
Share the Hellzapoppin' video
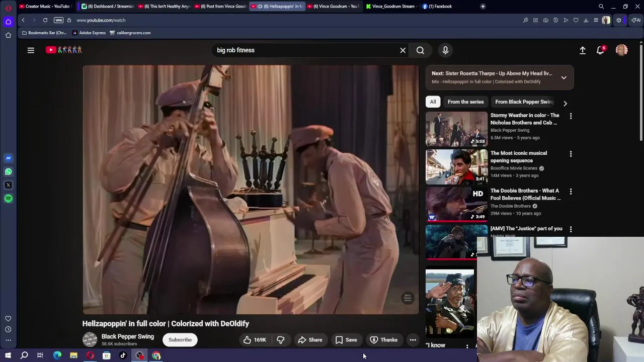point(310,340)
